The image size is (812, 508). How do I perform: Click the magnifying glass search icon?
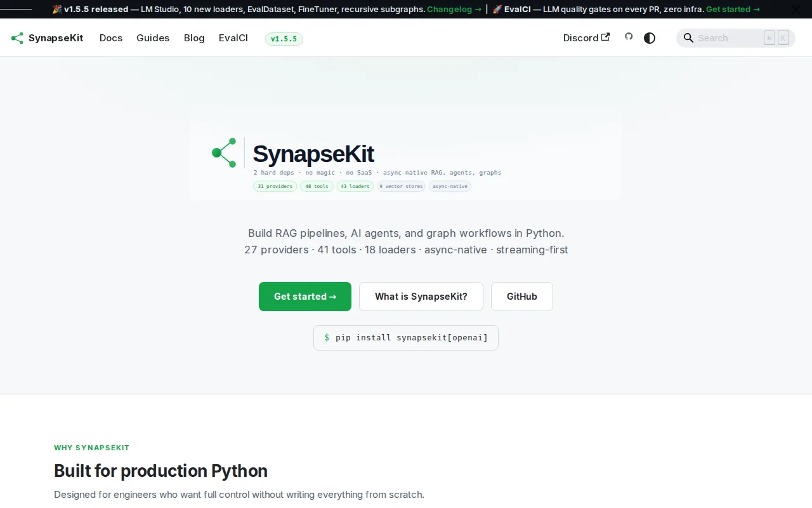point(688,38)
